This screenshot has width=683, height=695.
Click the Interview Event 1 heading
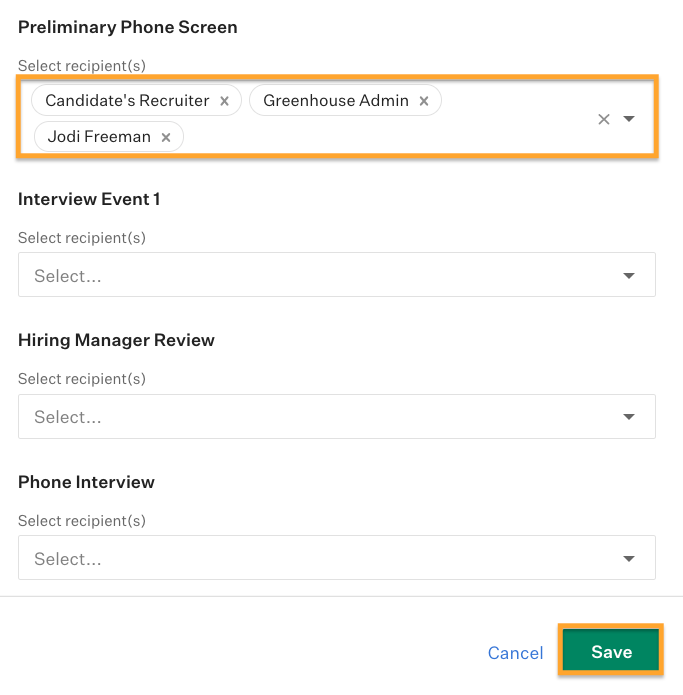(89, 199)
